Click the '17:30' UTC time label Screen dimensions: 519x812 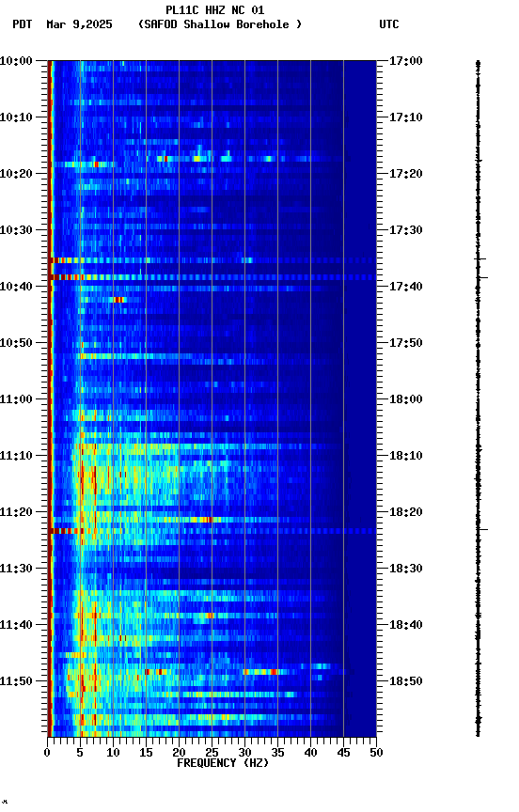406,230
